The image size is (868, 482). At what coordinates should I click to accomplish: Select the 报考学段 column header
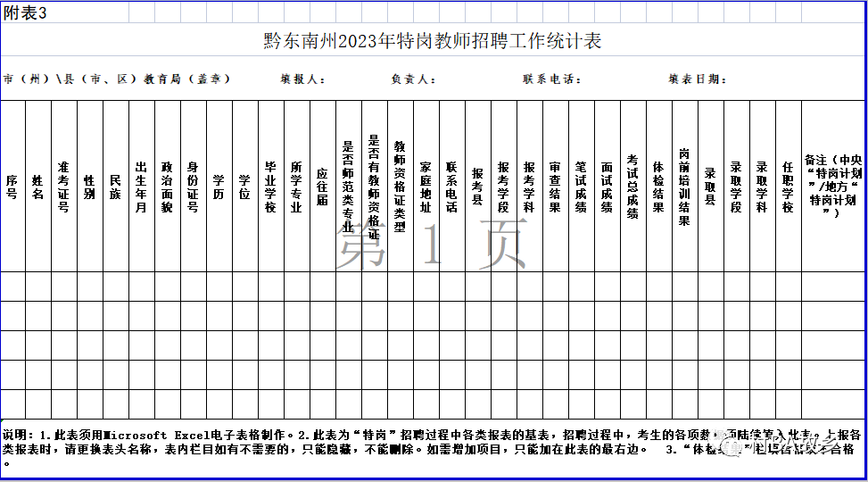point(504,187)
